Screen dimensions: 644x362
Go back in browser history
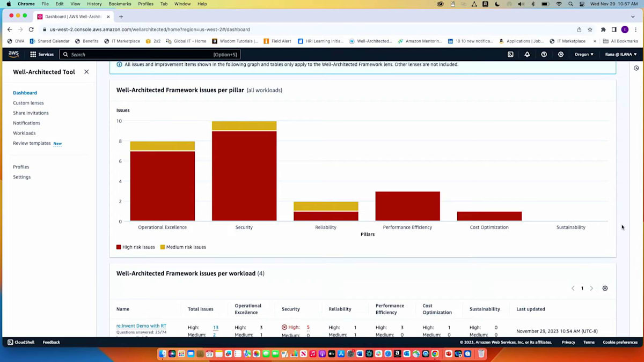click(x=10, y=29)
